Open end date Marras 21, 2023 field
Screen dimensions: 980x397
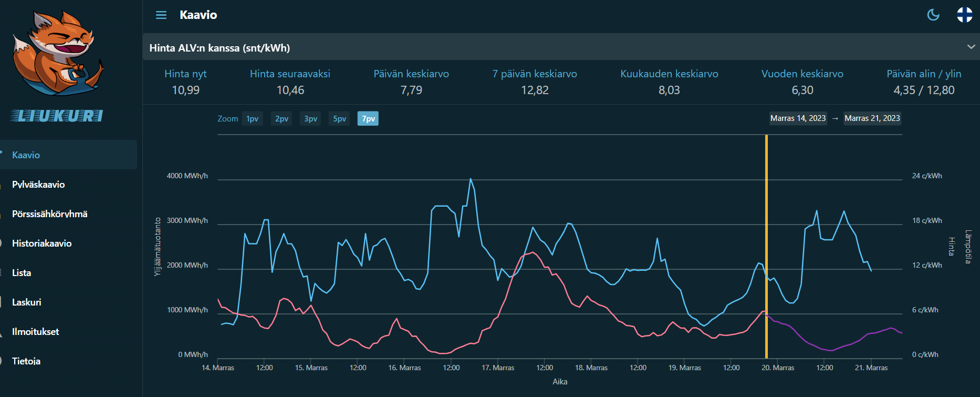coord(872,118)
